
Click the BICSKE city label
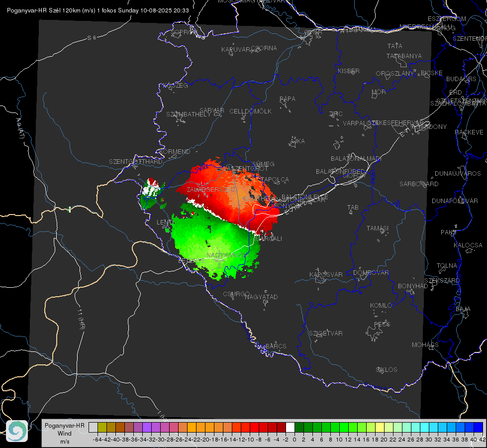pyautogui.click(x=431, y=73)
